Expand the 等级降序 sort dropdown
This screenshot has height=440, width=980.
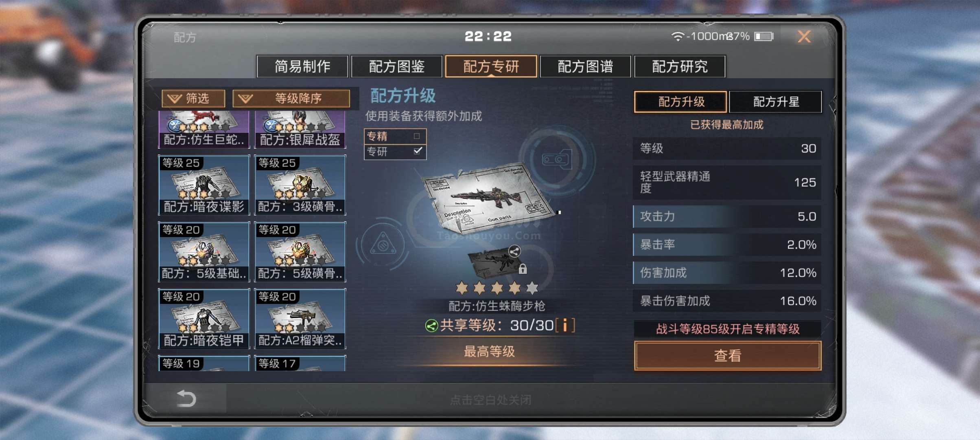291,99
